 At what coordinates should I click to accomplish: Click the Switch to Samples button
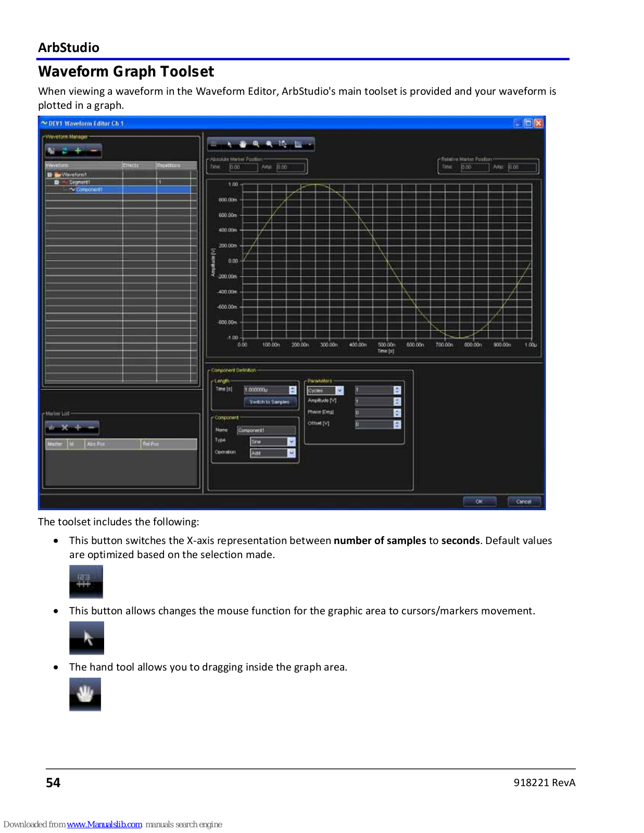coord(270,402)
